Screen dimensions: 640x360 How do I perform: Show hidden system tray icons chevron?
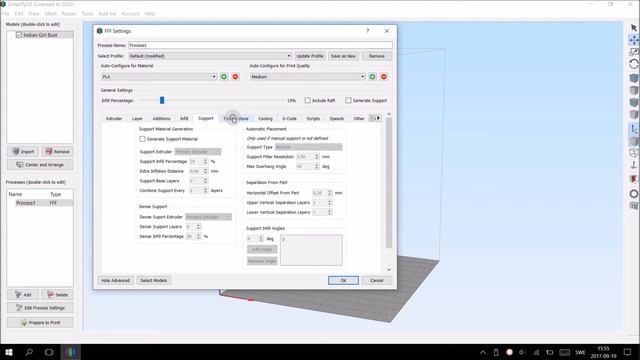click(x=482, y=352)
